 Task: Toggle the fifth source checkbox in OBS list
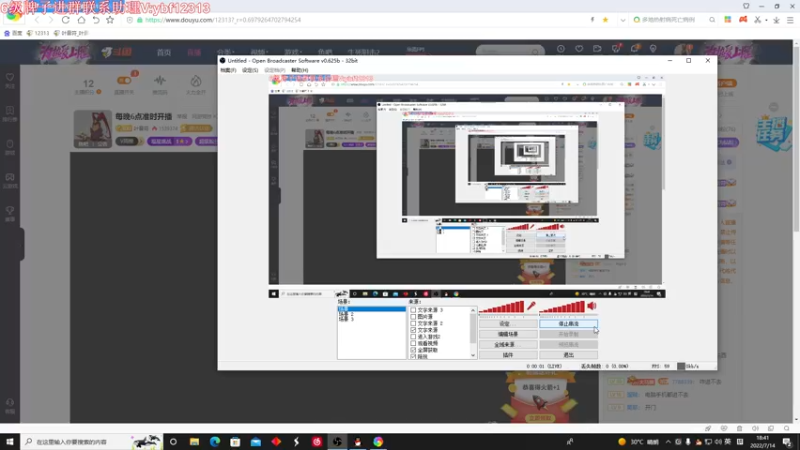(x=413, y=336)
